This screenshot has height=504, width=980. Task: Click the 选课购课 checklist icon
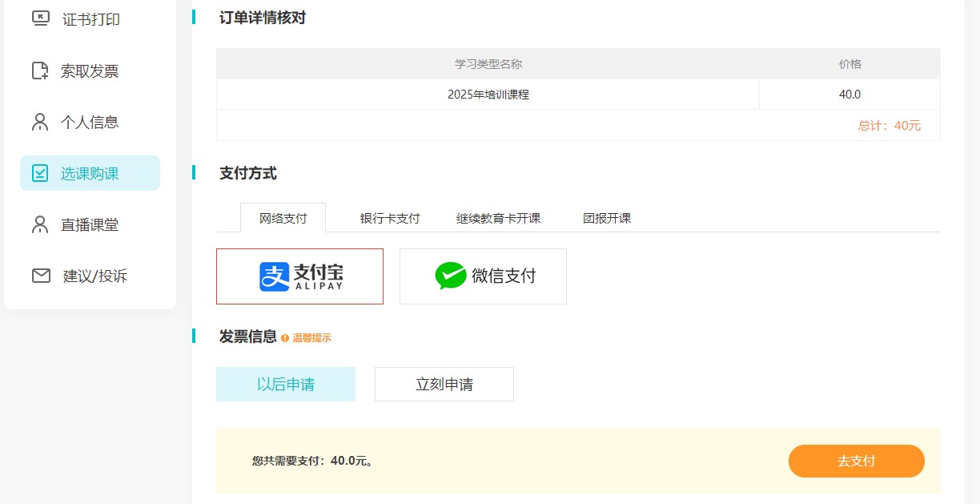click(x=40, y=173)
